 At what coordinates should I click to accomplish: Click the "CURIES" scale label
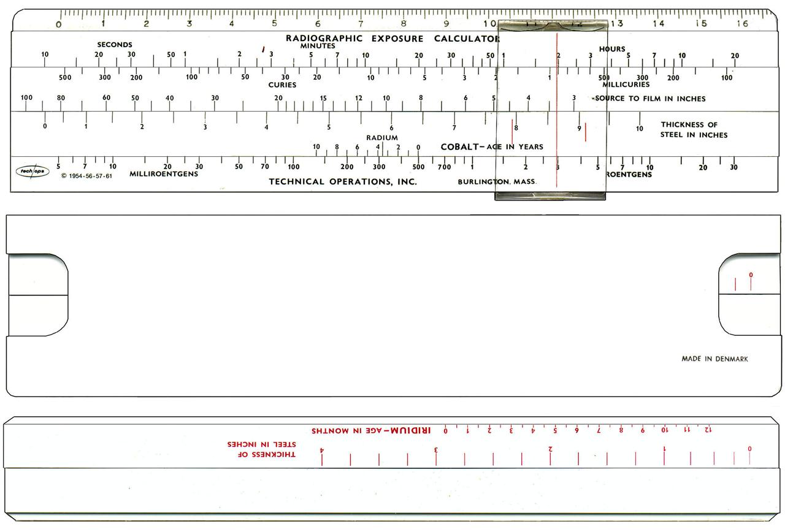pos(282,85)
